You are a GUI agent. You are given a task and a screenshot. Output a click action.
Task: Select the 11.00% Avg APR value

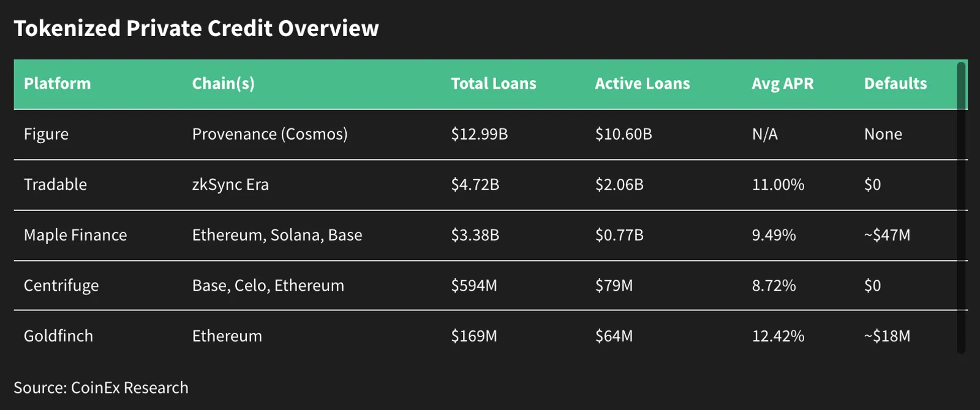[778, 185]
